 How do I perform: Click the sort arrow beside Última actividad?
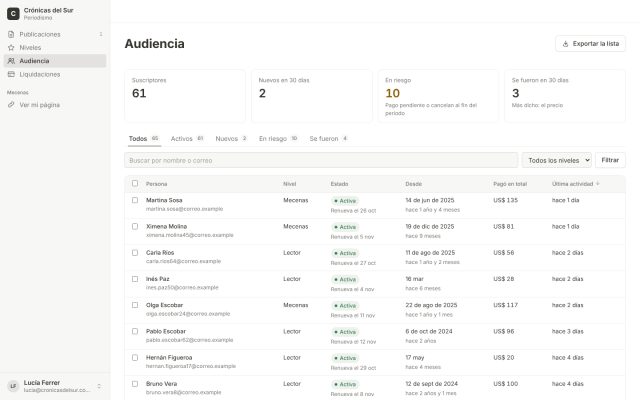coord(598,184)
